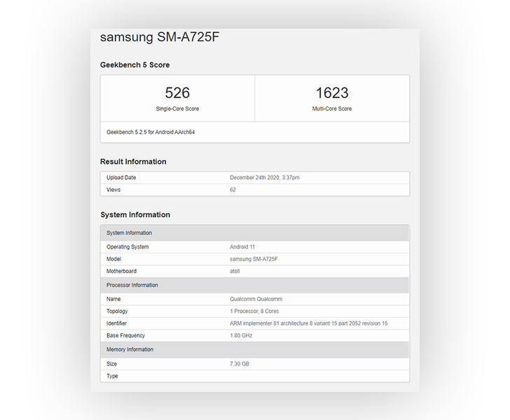Click the 'Single-Core Score' label
The height and width of the screenshot is (420, 510).
[x=177, y=108]
